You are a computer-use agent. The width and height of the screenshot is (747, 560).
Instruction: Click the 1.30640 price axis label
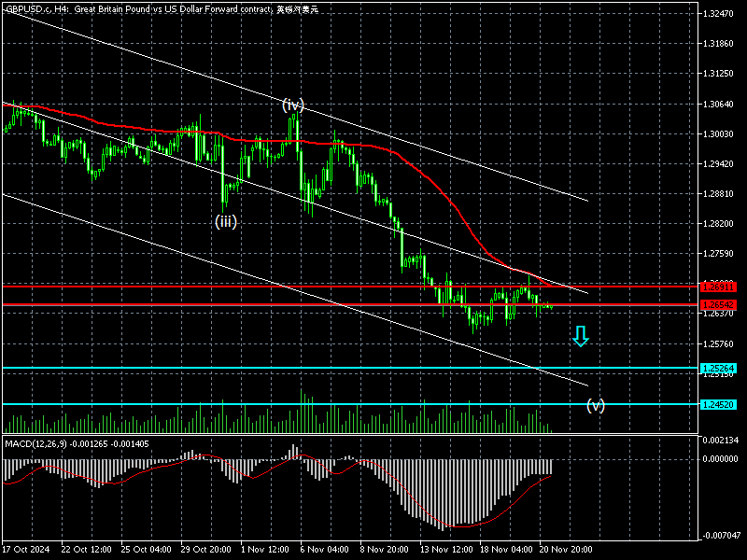click(x=718, y=104)
